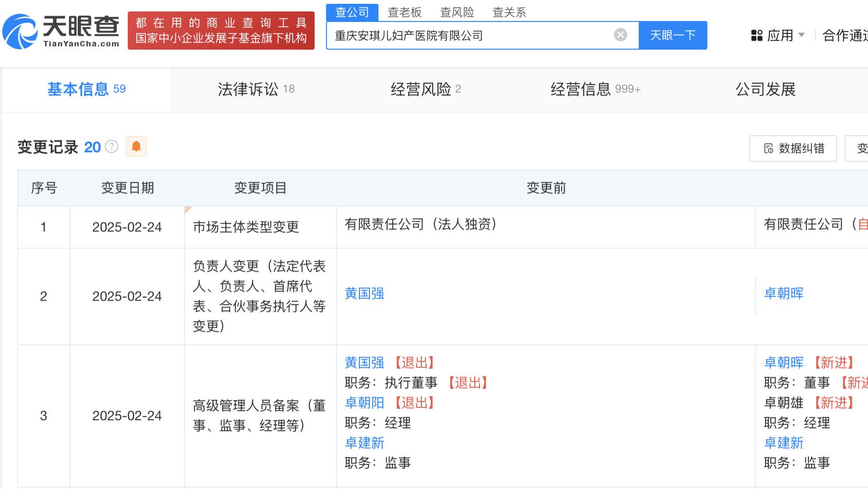Switch to the 查老板 search tab

click(405, 12)
